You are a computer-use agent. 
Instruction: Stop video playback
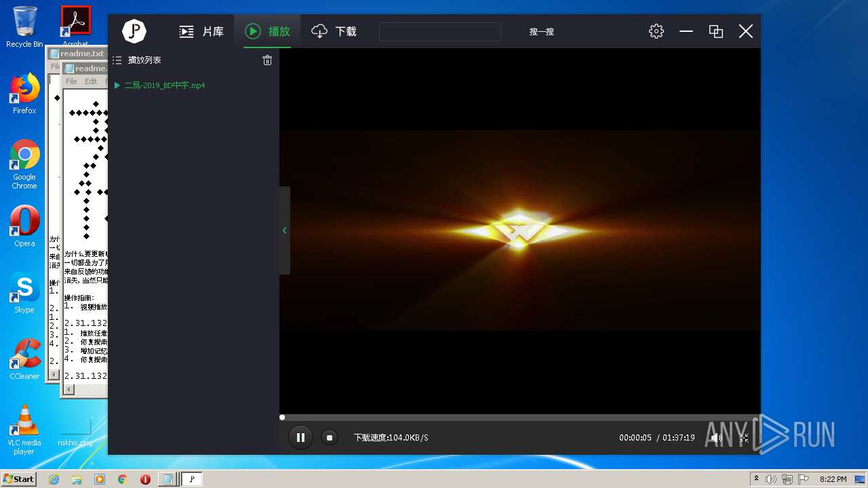click(330, 438)
